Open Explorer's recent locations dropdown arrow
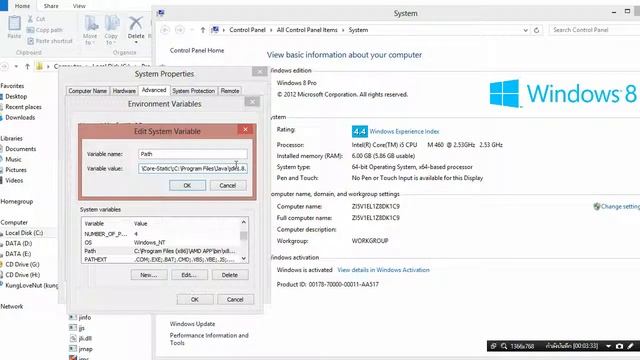 pyautogui.click(x=16, y=66)
